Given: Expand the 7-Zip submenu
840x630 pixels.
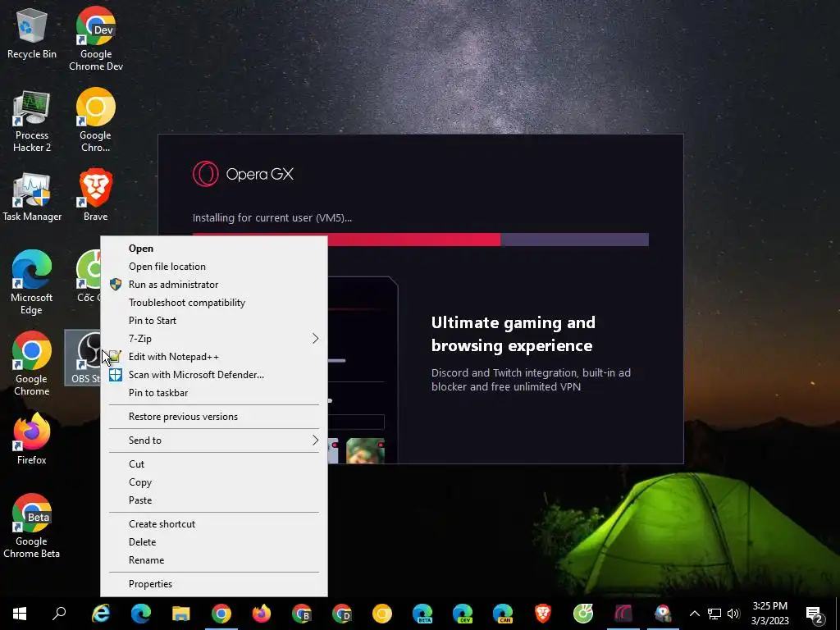Looking at the screenshot, I should coord(214,339).
